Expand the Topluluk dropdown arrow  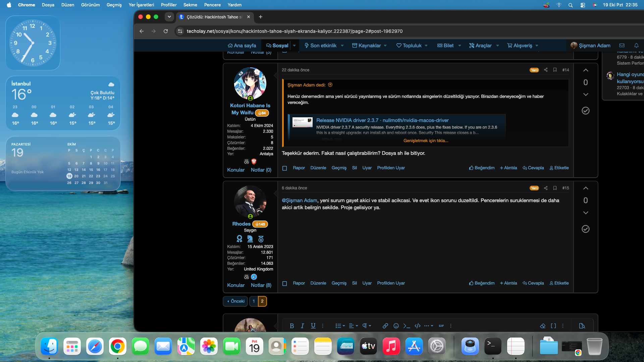tap(426, 46)
